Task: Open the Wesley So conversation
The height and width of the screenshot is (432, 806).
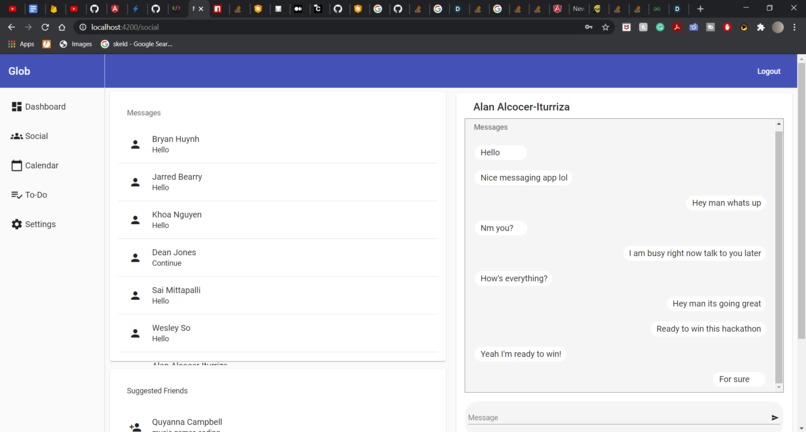Action: click(278, 333)
